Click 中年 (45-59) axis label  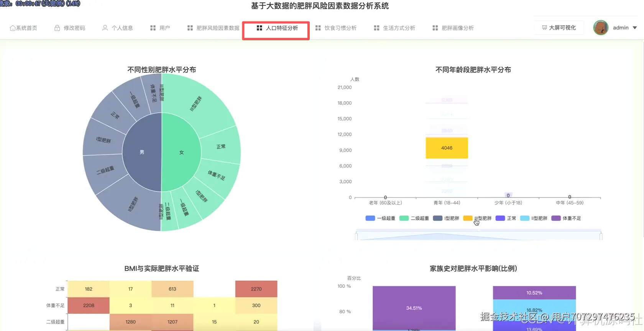[570, 203]
